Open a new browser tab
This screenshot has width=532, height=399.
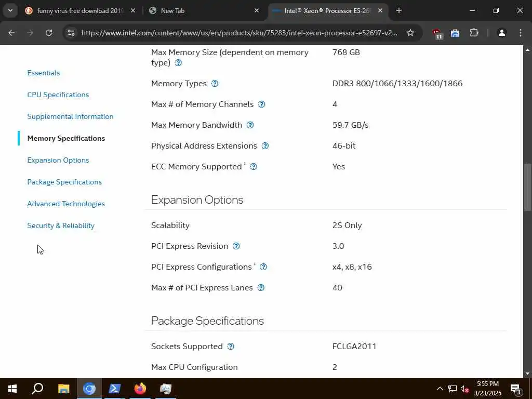pos(399,10)
